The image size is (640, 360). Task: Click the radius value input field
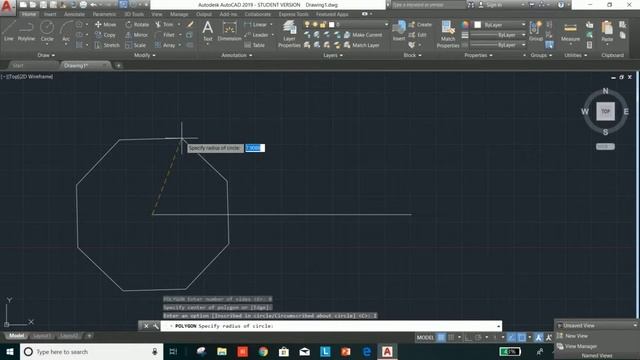coord(255,148)
